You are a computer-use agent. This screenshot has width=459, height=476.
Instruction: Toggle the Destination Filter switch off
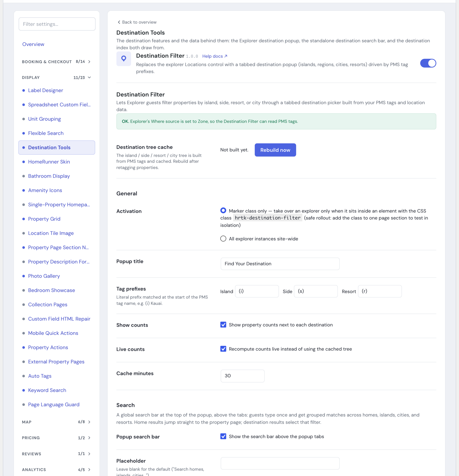pos(428,63)
